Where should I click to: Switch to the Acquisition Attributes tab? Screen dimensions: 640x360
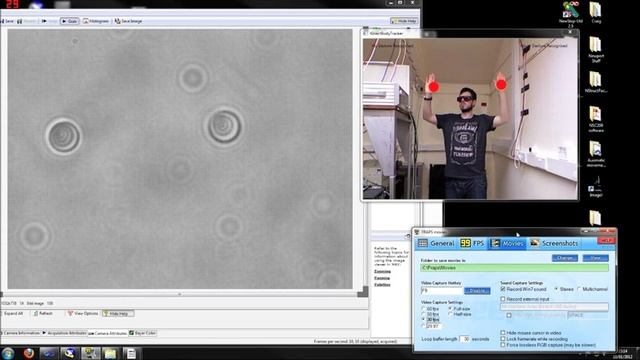[64, 333]
